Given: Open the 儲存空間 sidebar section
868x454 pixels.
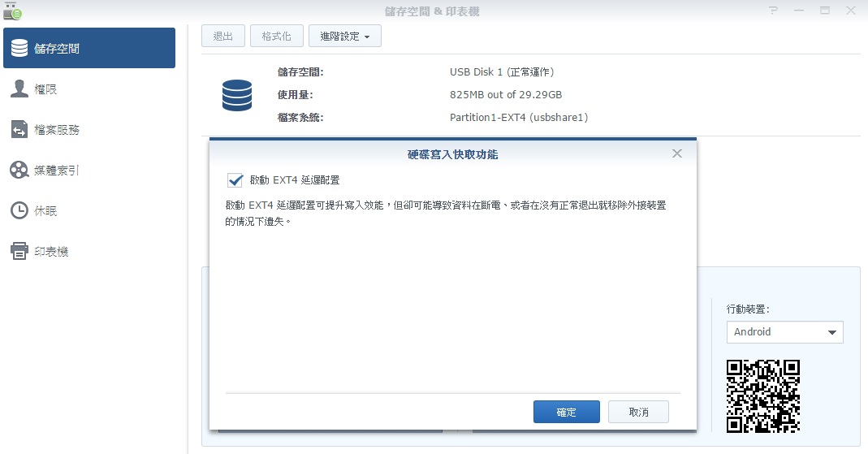Looking at the screenshot, I should pyautogui.click(x=89, y=48).
